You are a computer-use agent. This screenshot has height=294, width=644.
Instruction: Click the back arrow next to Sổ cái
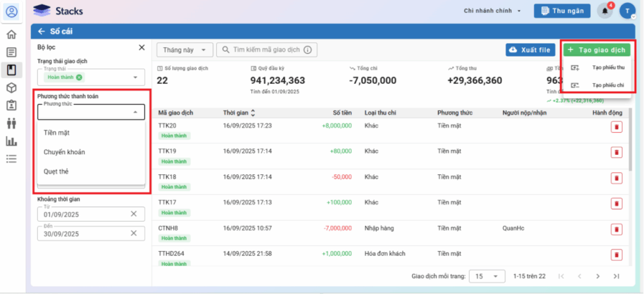pyautogui.click(x=42, y=31)
